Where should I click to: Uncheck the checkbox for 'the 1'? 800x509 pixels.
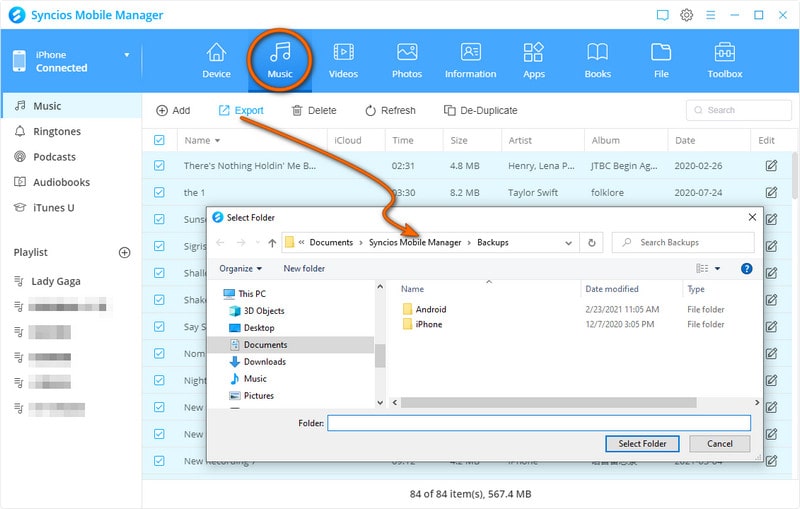tap(159, 192)
